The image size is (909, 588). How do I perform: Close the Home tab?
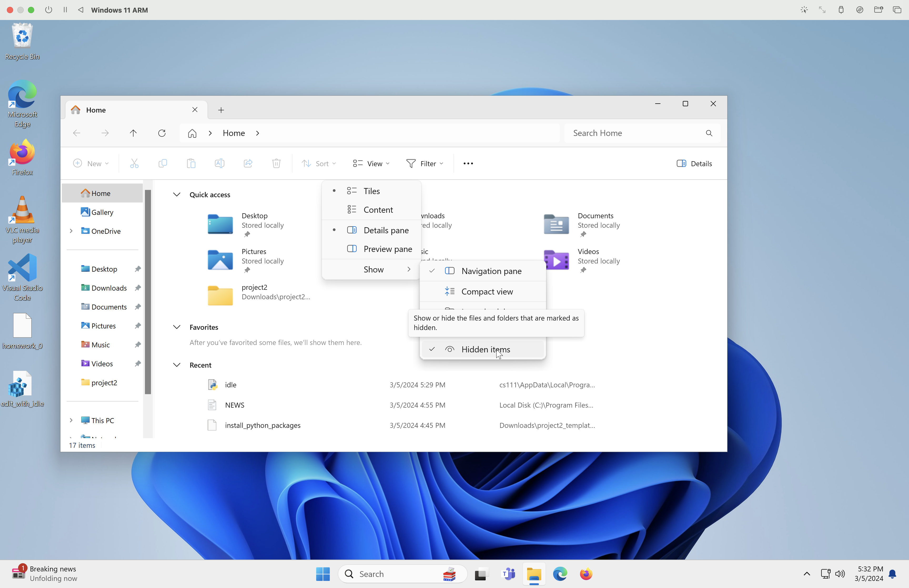click(x=195, y=110)
